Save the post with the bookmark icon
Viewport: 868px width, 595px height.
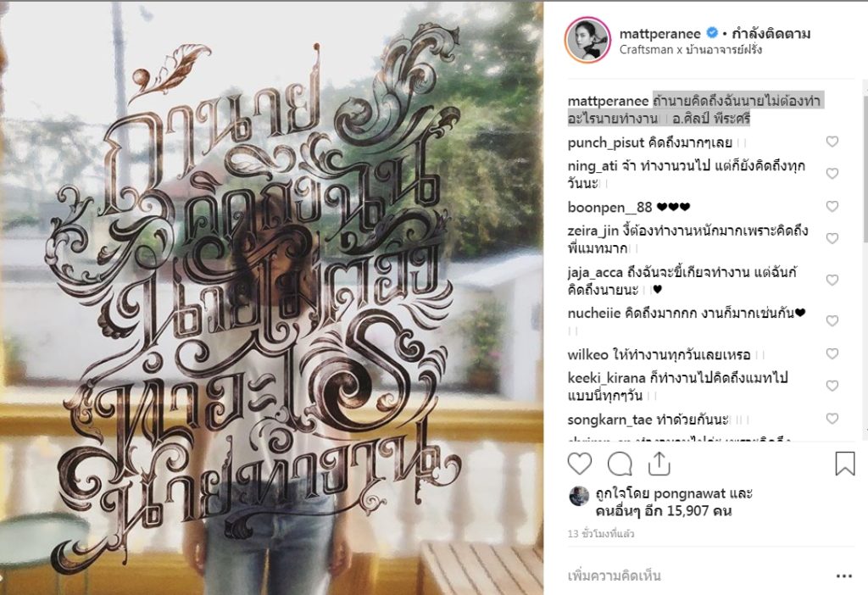(x=845, y=464)
